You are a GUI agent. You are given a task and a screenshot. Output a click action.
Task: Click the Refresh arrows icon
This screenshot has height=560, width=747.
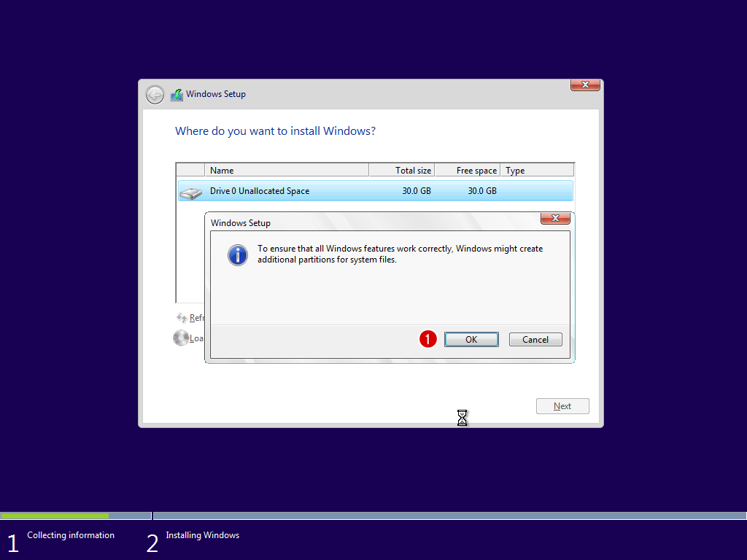point(182,318)
